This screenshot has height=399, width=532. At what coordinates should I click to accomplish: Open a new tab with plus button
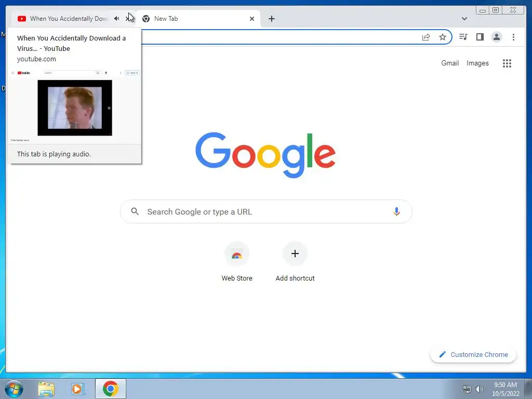tap(271, 19)
